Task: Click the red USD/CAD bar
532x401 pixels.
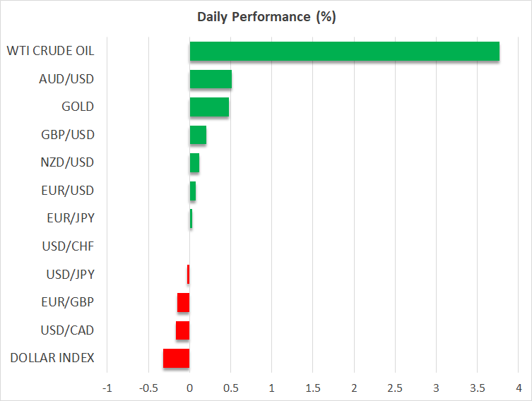Action: (183, 330)
